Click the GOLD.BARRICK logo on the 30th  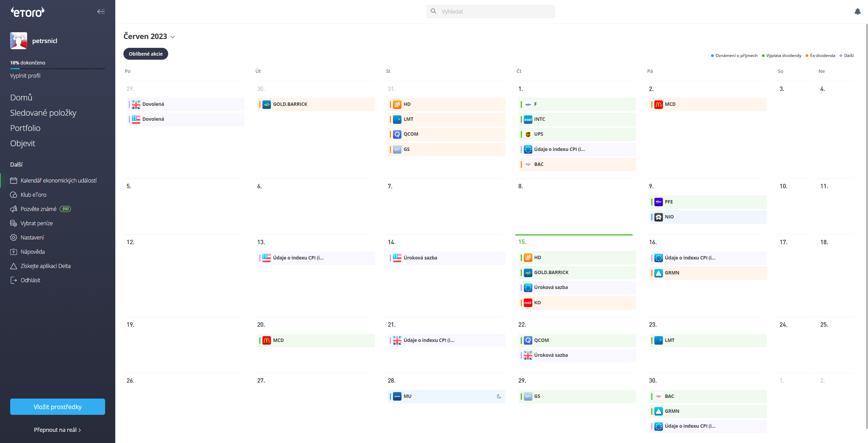267,104
